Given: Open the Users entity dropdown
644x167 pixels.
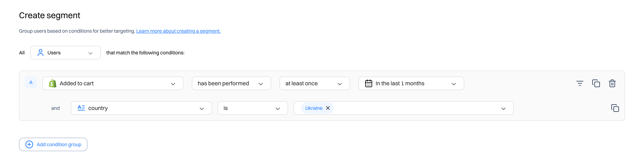Looking at the screenshot, I should (x=66, y=53).
